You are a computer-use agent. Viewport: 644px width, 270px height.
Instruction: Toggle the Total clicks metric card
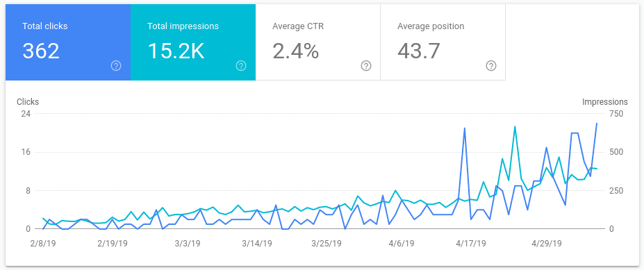(x=68, y=42)
